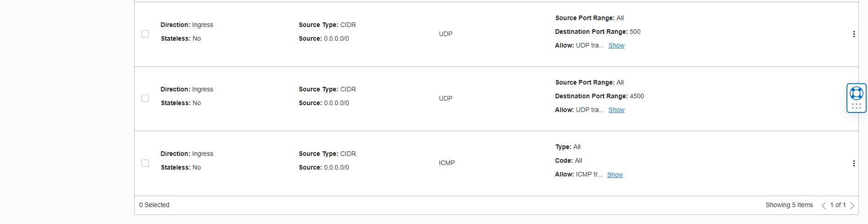Image resolution: width=868 pixels, height=224 pixels.
Task: Click 'Destination Port Range: 500' text
Action: 597,32
